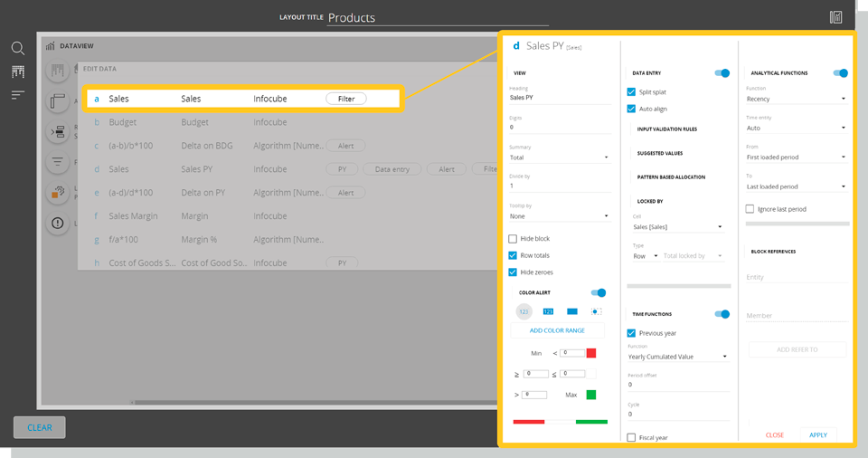Click the Divide by input field

(559, 186)
